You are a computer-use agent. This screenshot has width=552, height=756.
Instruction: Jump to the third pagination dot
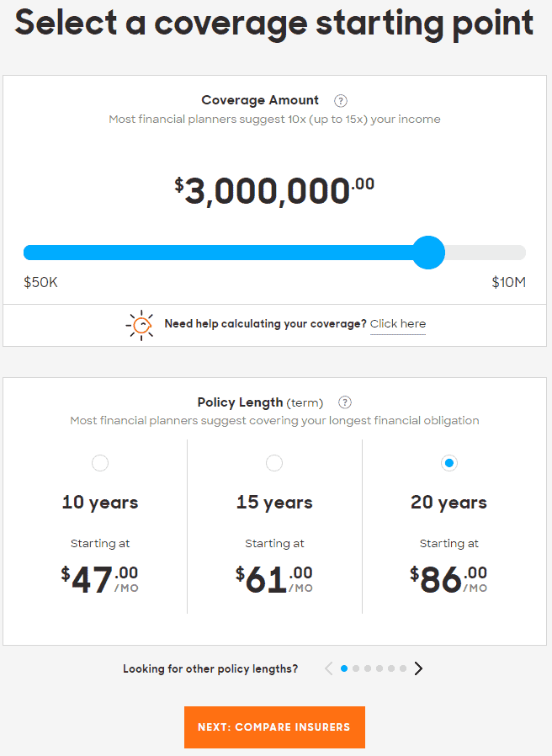(x=368, y=668)
